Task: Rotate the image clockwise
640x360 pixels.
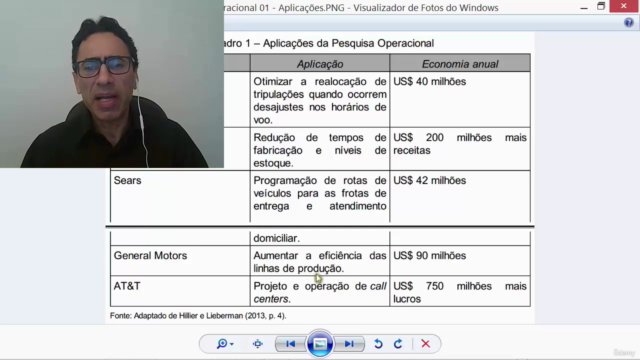Action: click(x=398, y=344)
